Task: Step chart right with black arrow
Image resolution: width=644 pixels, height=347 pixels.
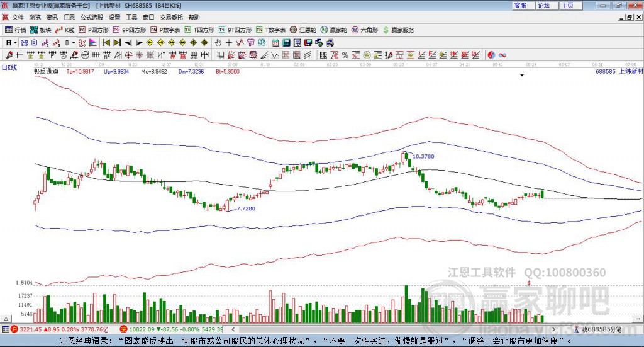Action: coord(139,43)
